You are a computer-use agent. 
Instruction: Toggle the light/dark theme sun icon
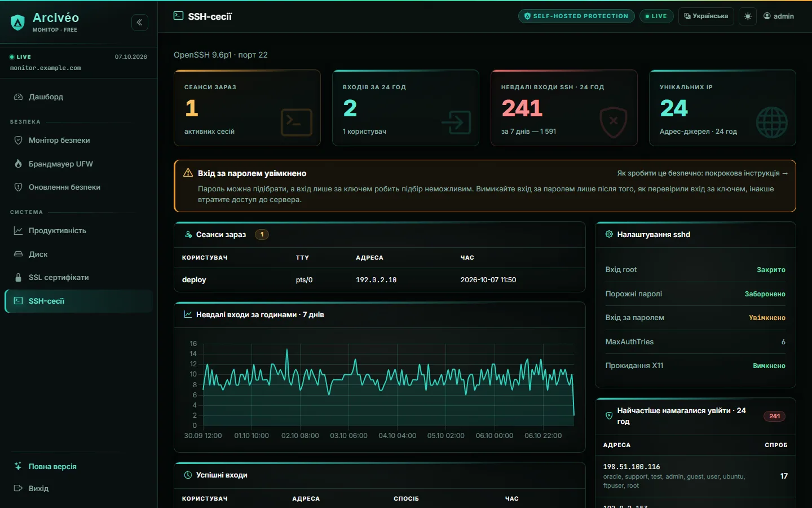coord(748,16)
